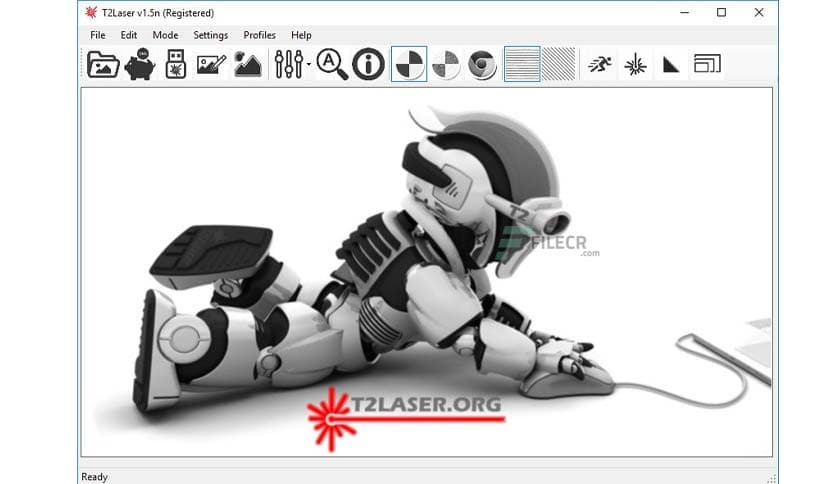The height and width of the screenshot is (484, 836).
Task: Click the running figure icon
Action: pyautogui.click(x=600, y=64)
